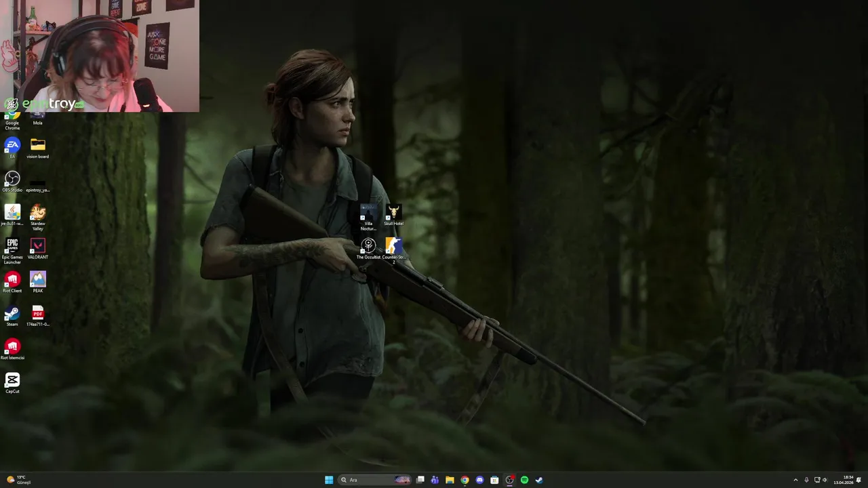Open volume control from the tray
Viewport: 868px width, 488px height.
point(825,480)
